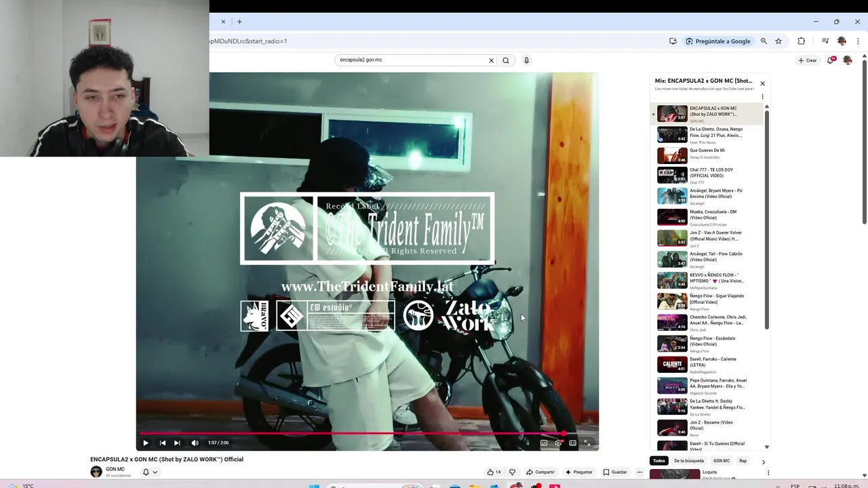Open the Crear menu

pyautogui.click(x=808, y=60)
